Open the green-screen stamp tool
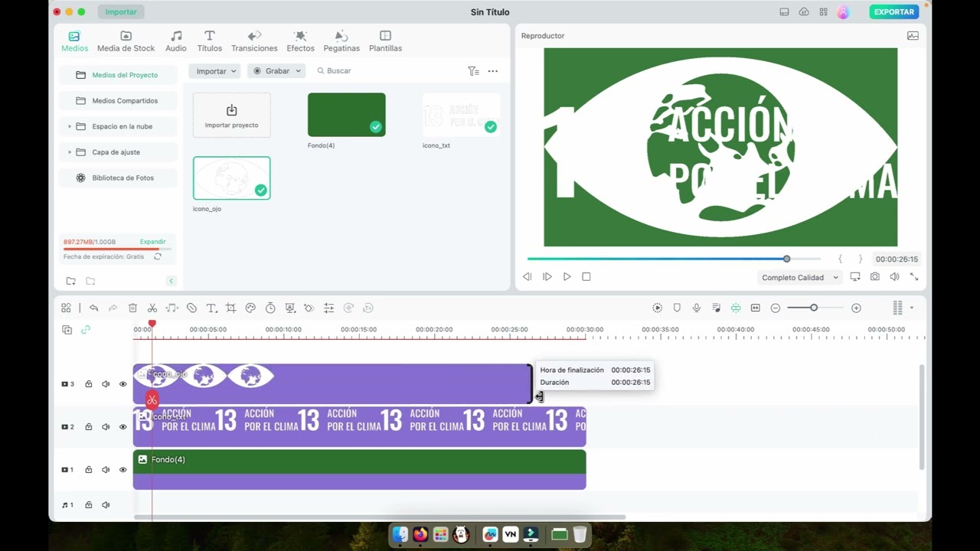 click(x=290, y=308)
